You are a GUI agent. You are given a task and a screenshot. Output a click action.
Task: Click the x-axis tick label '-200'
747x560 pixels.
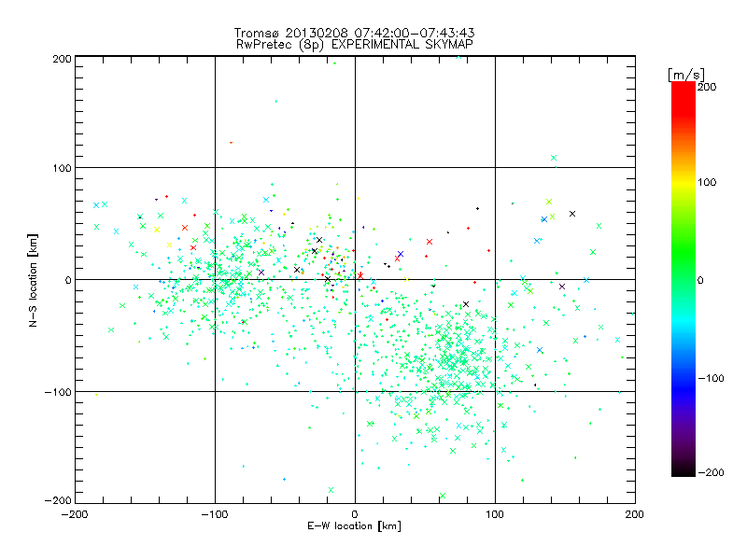click(x=75, y=514)
